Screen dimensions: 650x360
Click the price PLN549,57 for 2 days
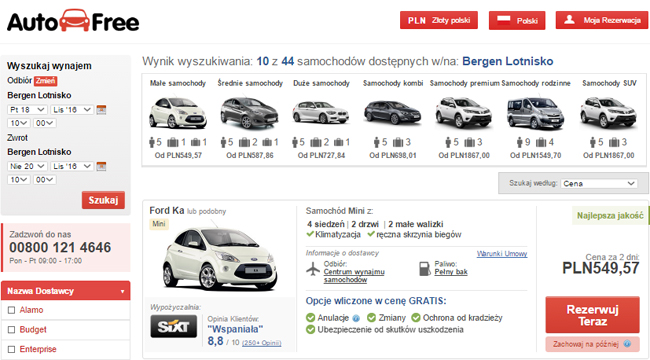coord(601,268)
